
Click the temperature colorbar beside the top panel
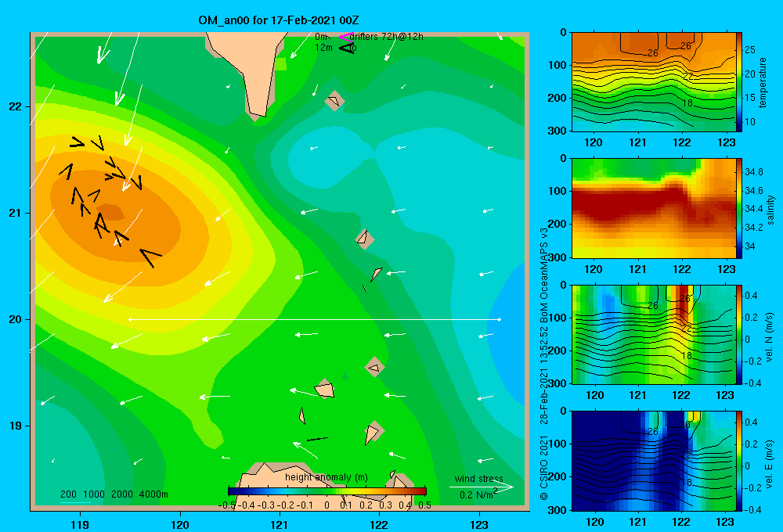739,82
